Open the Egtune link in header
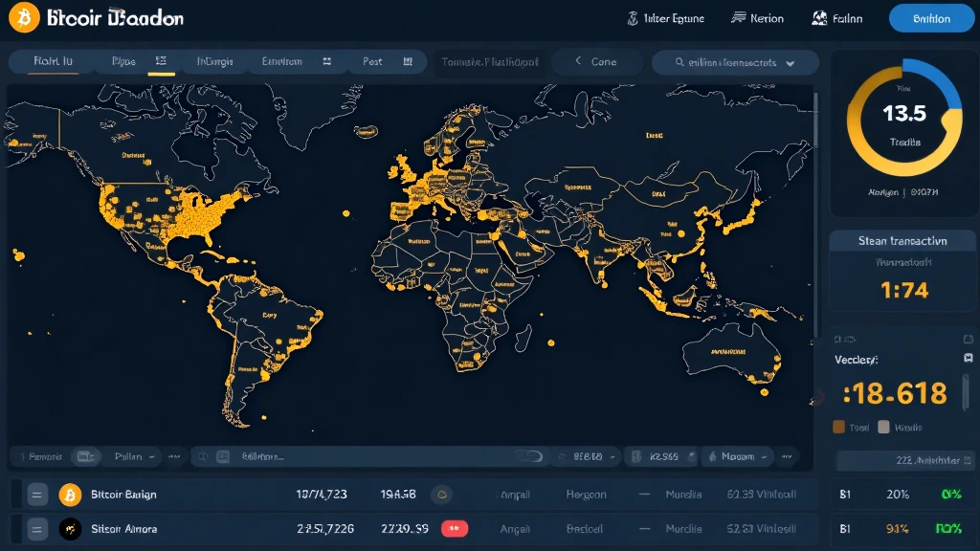 click(x=674, y=19)
